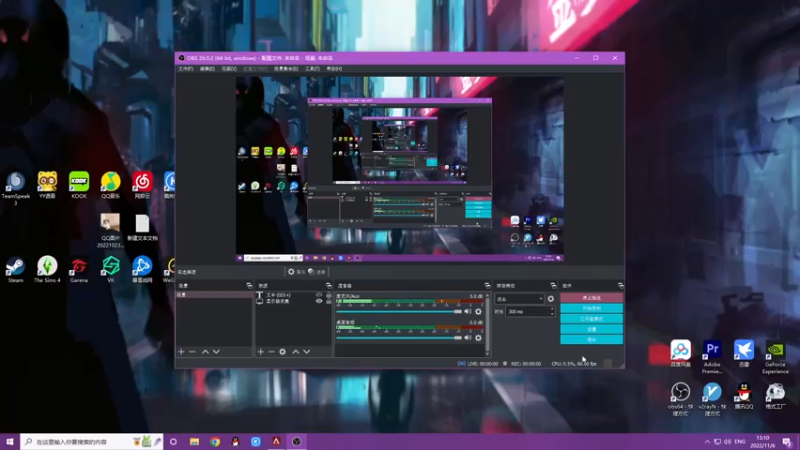Click the OBS preview canvas

(x=399, y=169)
